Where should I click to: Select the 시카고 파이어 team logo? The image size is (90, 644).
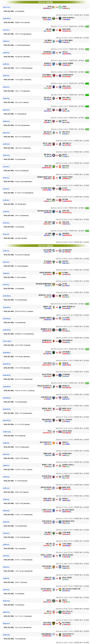click(54, 364)
